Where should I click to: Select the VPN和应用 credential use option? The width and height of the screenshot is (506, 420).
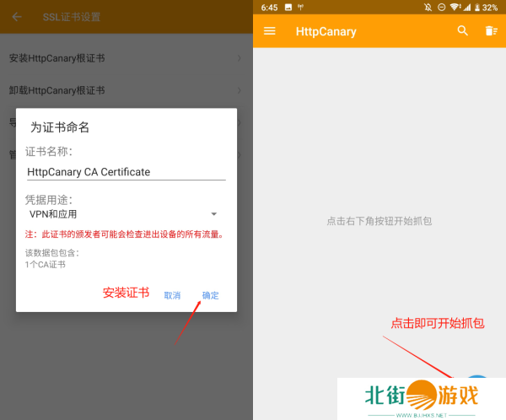point(53,214)
